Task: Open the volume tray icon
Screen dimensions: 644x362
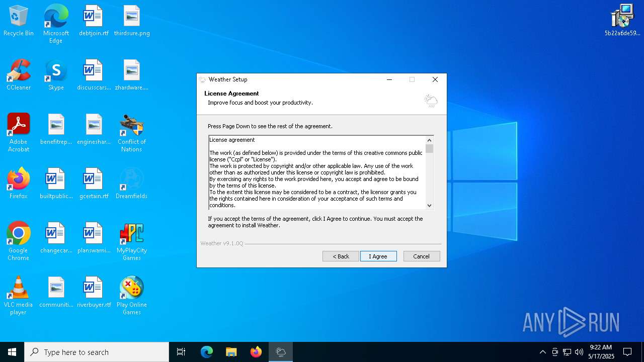Action: [x=579, y=352]
